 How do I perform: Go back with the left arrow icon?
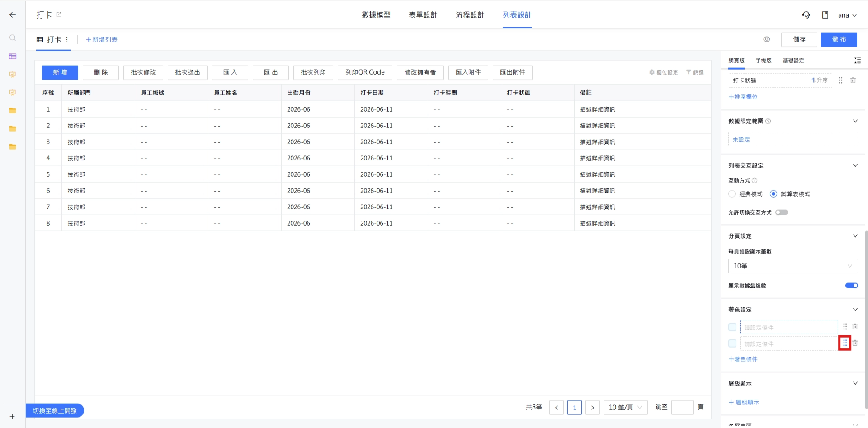13,15
